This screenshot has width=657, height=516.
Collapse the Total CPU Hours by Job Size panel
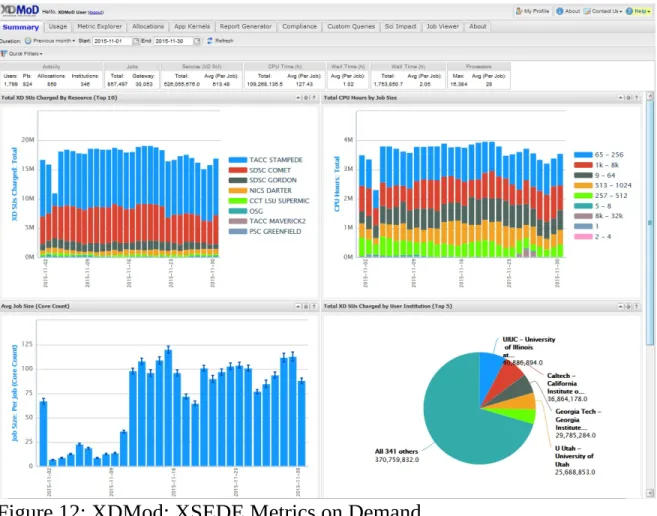point(620,98)
